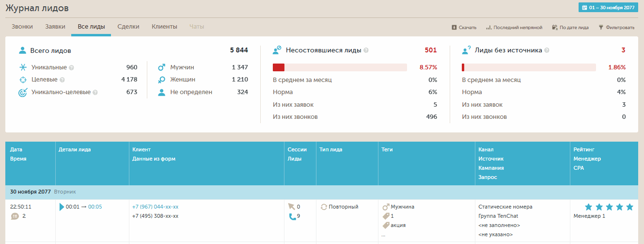Show the help tooltip for Уникально-целевые

pos(95,93)
